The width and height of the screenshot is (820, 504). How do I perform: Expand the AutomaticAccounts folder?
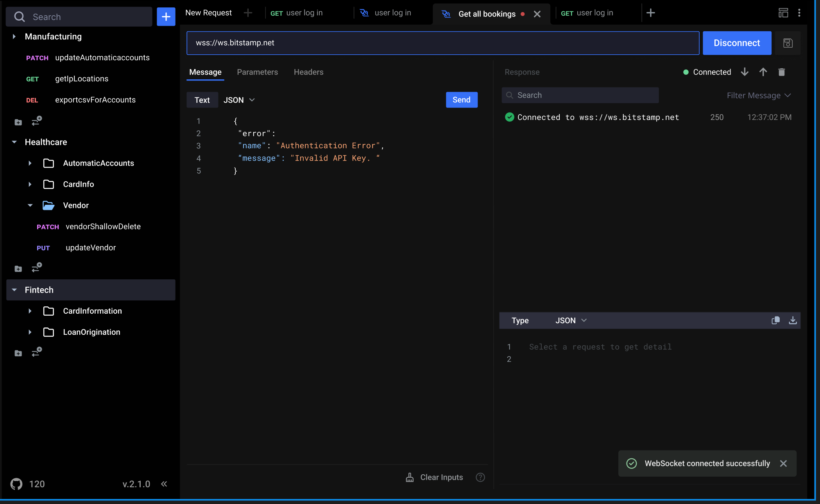click(30, 163)
